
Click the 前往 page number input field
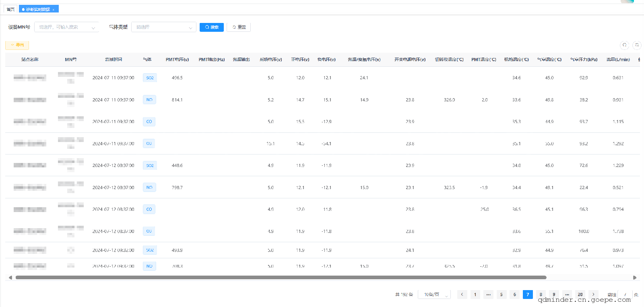(625, 295)
